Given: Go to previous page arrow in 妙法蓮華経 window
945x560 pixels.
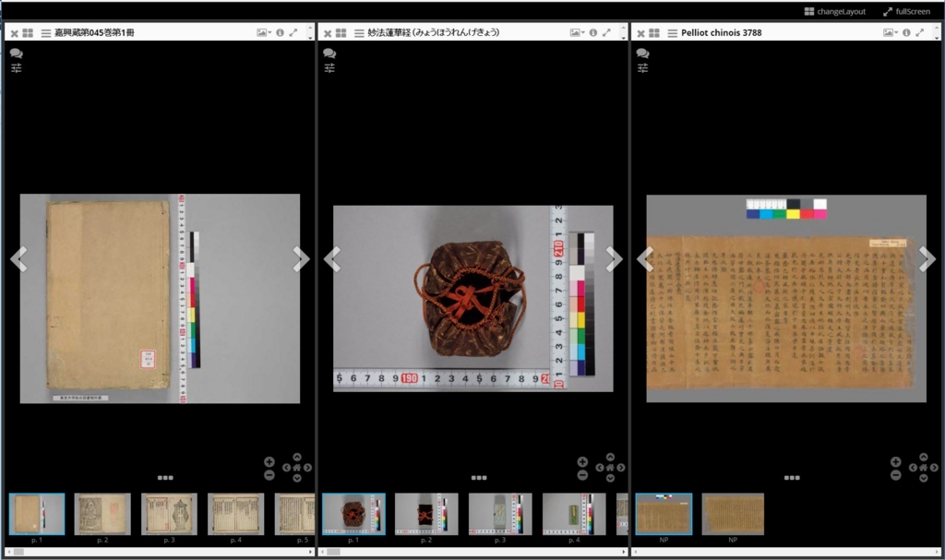Looking at the screenshot, I should pos(332,259).
